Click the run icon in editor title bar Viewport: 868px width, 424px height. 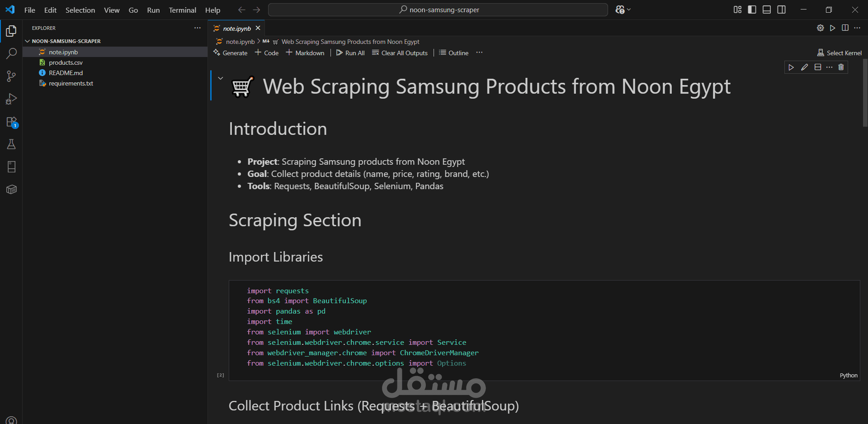[x=832, y=28]
